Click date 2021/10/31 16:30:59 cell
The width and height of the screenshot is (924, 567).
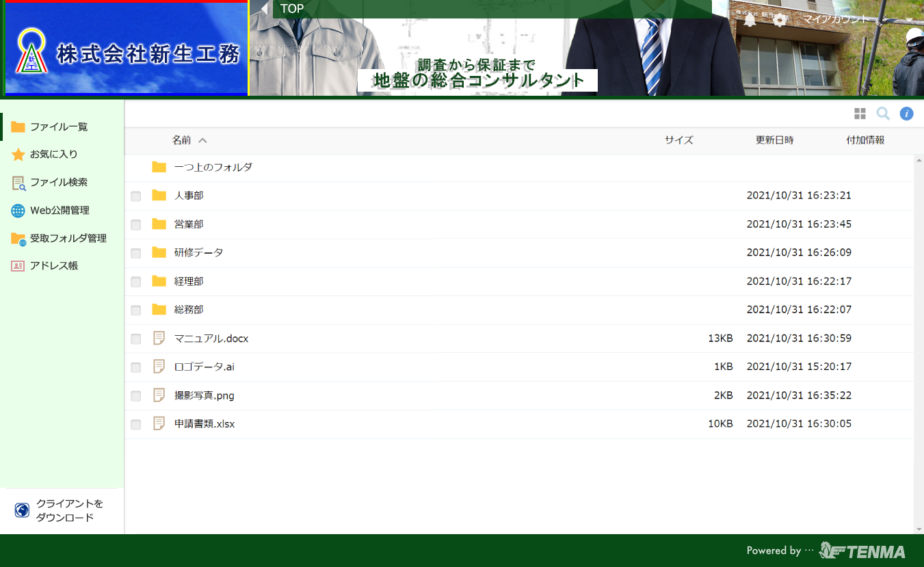[x=799, y=338]
